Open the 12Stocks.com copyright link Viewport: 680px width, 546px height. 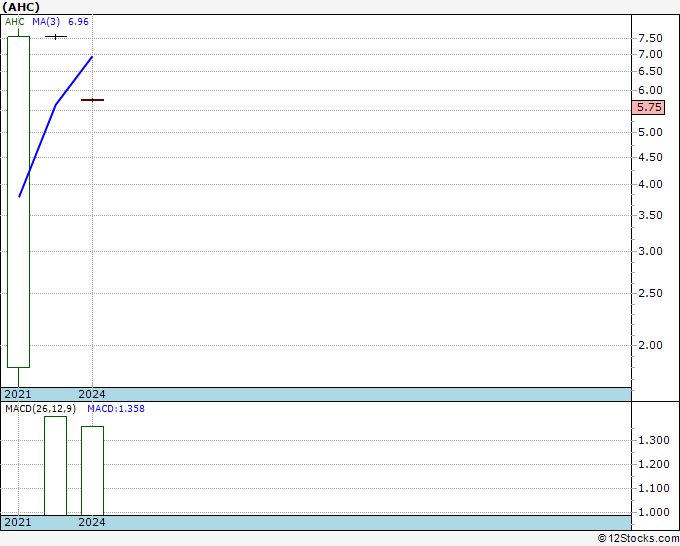coord(638,538)
